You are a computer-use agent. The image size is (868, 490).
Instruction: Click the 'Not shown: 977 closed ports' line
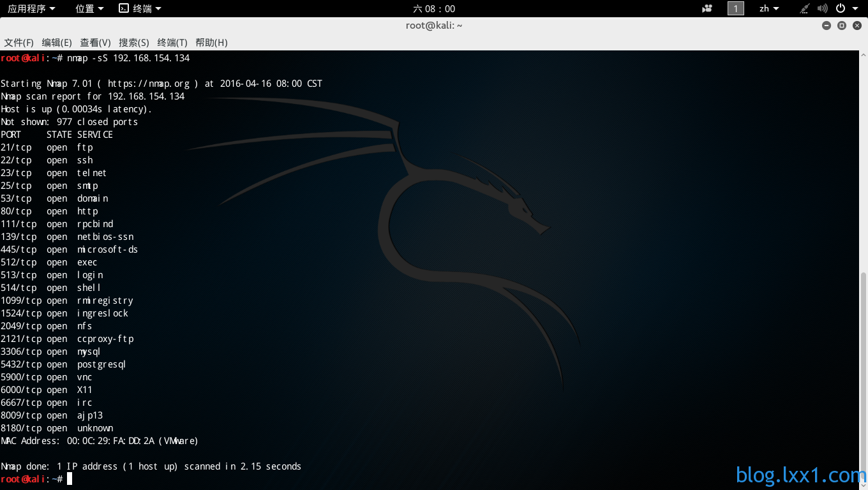tap(69, 122)
